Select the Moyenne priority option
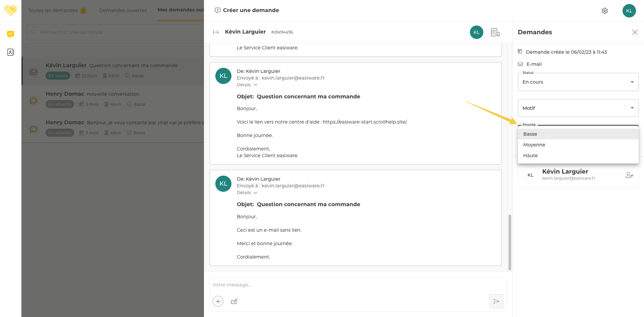 point(534,145)
